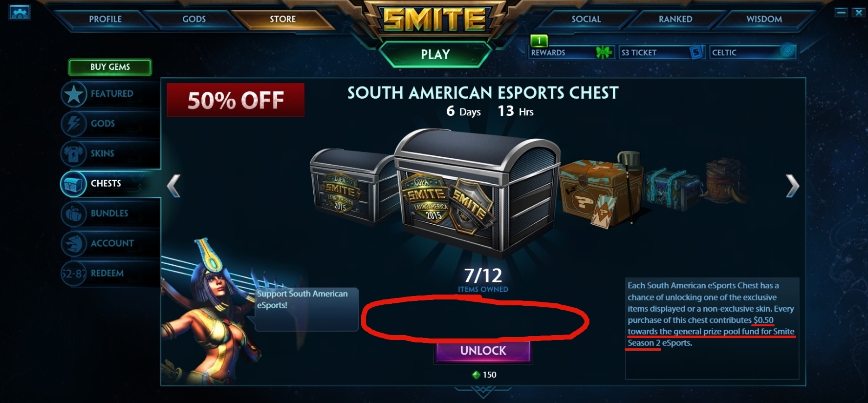
Task: Open the Skins shirt icon
Action: pos(74,154)
